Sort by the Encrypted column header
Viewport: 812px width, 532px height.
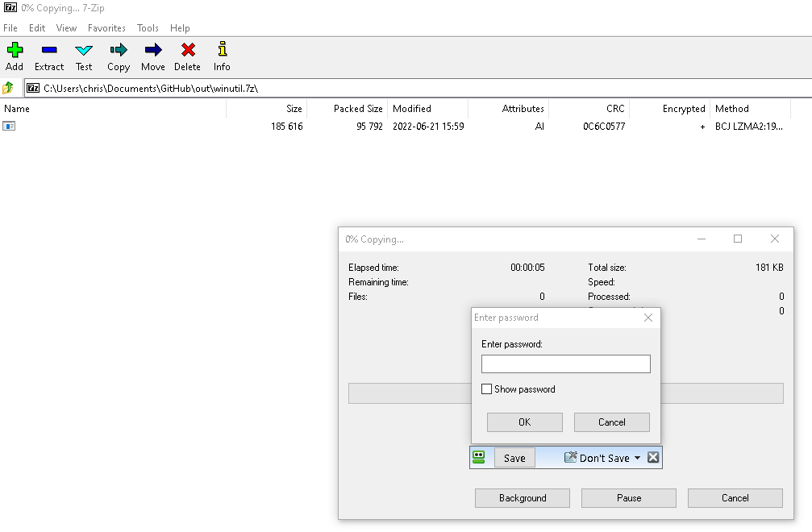669,109
